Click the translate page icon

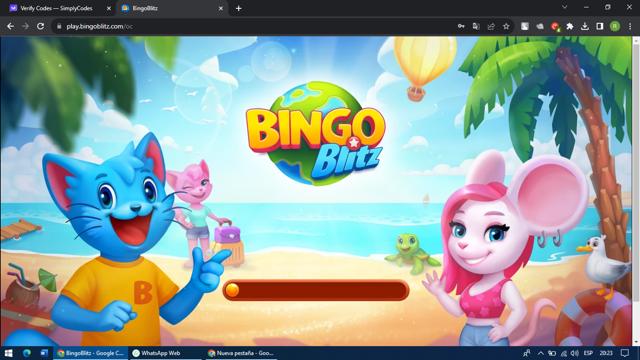point(476,26)
